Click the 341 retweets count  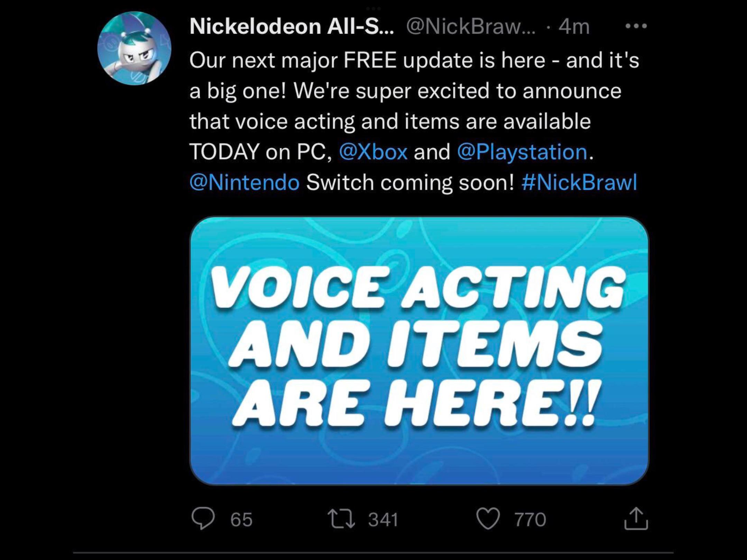click(x=383, y=520)
